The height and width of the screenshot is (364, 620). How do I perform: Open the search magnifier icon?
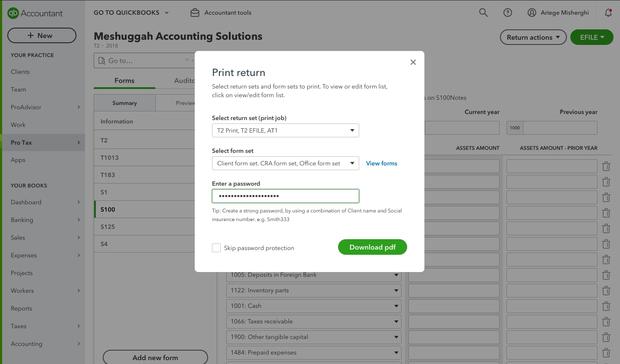pyautogui.click(x=484, y=13)
